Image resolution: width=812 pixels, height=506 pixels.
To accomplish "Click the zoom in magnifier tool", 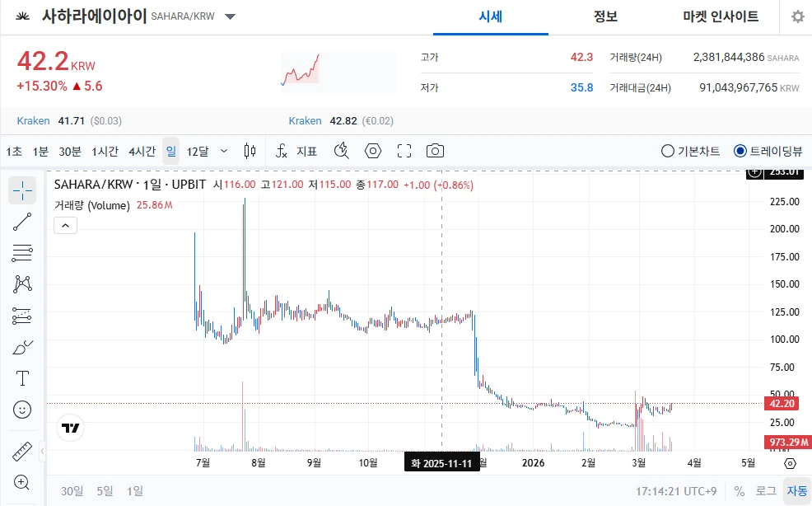I will click(x=22, y=483).
